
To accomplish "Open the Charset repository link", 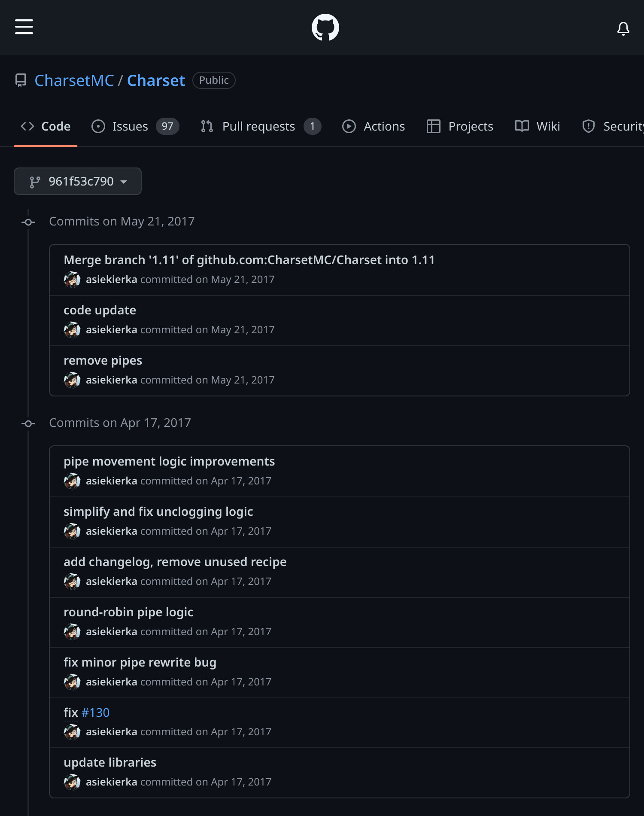I will coord(156,80).
